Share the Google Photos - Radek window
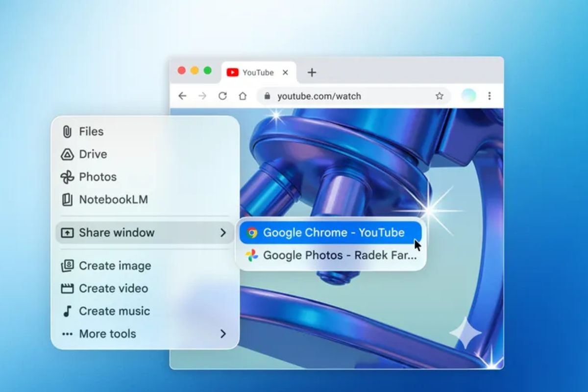Image resolution: width=588 pixels, height=392 pixels. pyautogui.click(x=331, y=255)
